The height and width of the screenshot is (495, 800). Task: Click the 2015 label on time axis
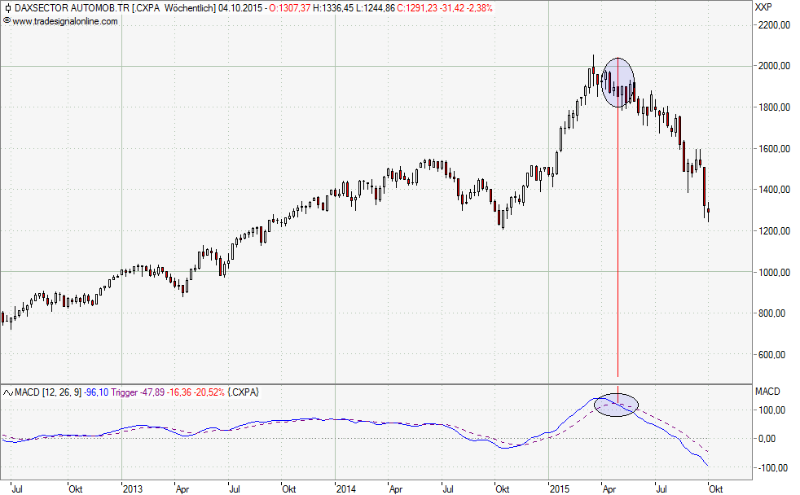tap(559, 488)
